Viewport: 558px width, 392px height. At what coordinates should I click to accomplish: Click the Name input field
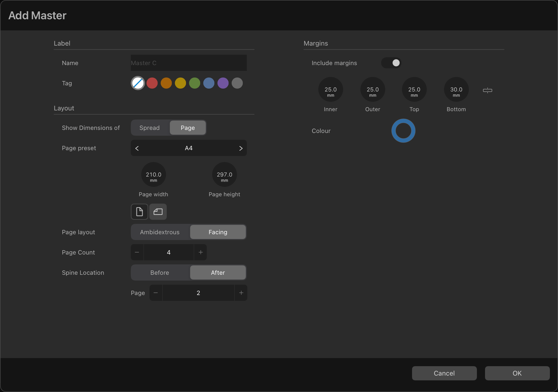189,63
